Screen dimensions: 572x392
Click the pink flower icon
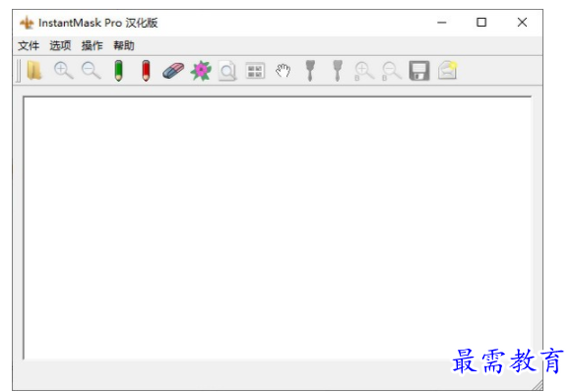click(201, 71)
